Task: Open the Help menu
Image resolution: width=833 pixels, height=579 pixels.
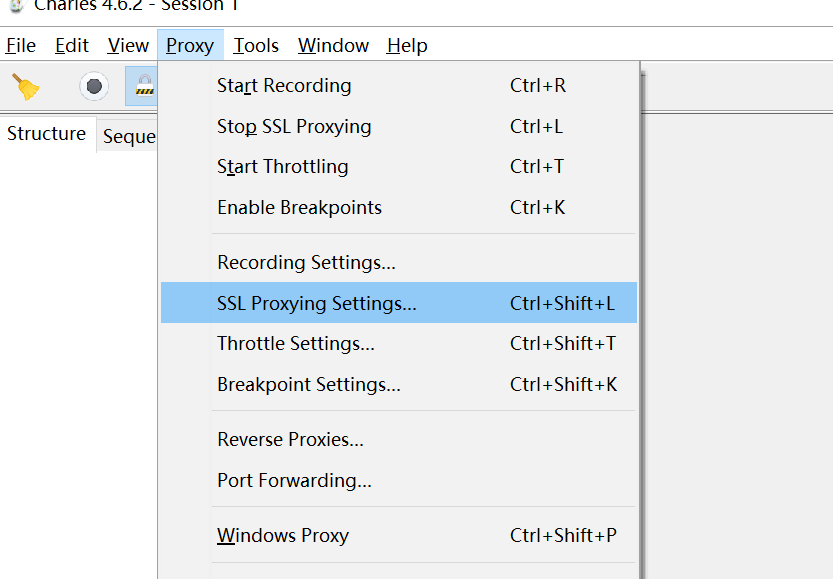Action: (407, 46)
